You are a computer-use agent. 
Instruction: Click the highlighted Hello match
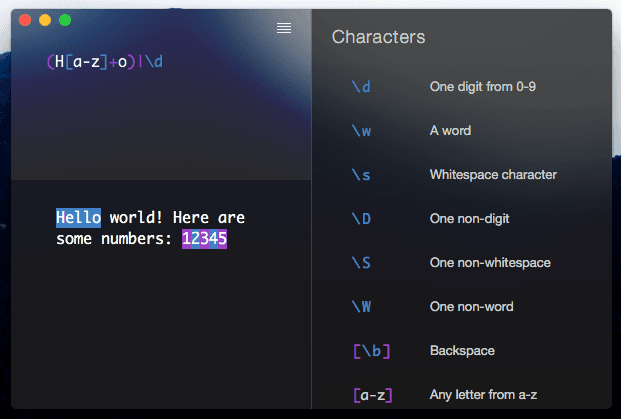point(78,218)
